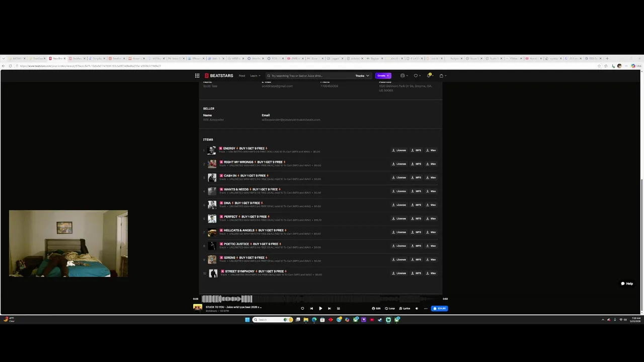Screen dimensions: 644x362
Task: Open STUCK TO YOU track title
Action: point(233,307)
